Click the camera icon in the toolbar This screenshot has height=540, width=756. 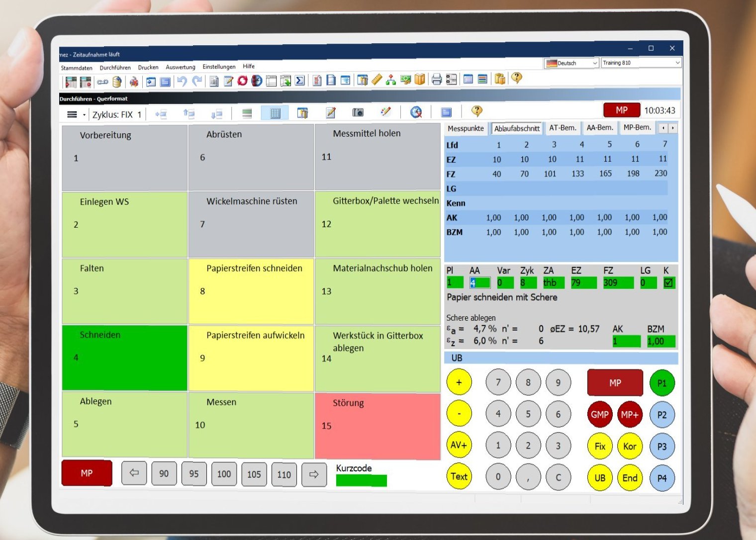click(x=358, y=113)
